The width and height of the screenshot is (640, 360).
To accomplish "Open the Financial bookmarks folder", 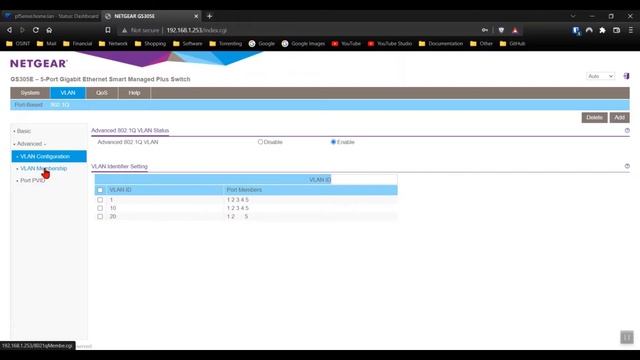I will 78,44.
